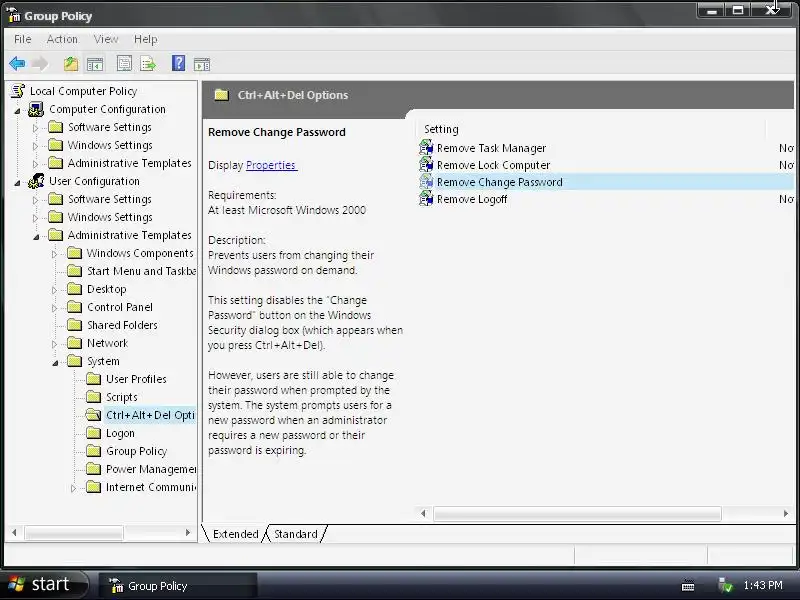Click the Logon folder icon

point(93,433)
